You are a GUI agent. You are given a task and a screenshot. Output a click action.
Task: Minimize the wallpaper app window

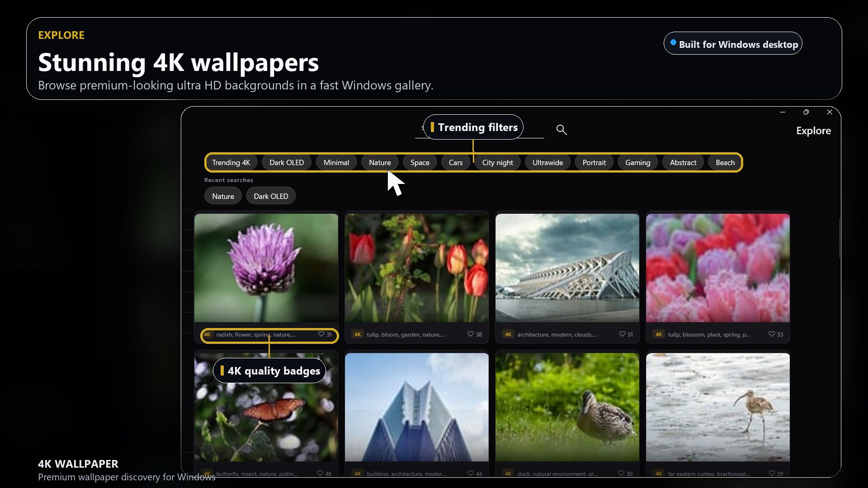tap(783, 112)
